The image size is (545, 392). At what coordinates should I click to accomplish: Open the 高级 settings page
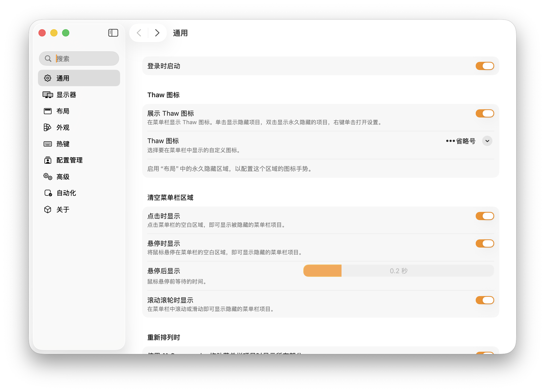(79, 177)
